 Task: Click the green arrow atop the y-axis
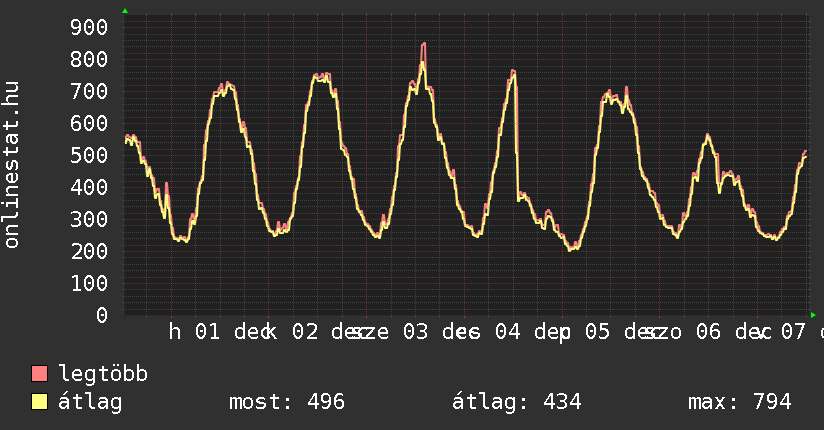click(125, 11)
